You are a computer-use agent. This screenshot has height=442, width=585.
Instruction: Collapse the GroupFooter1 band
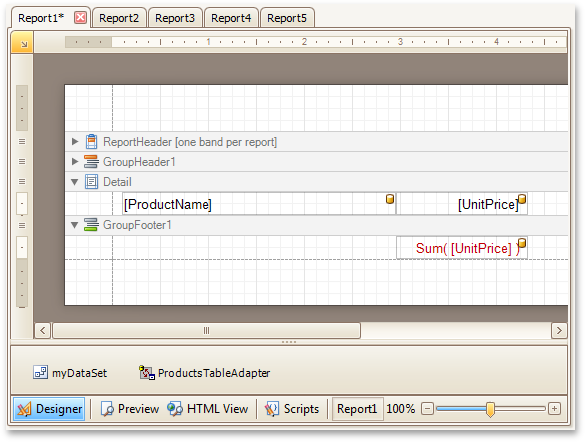click(x=75, y=225)
